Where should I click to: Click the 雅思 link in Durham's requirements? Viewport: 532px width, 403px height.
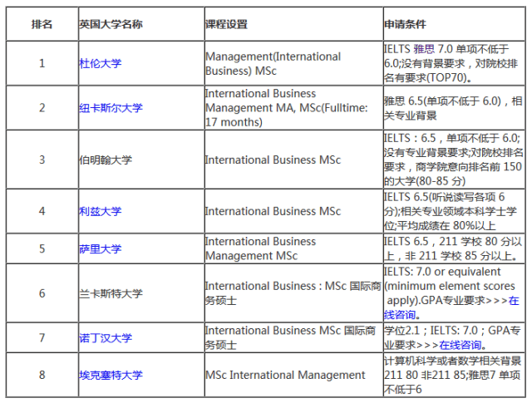tap(424, 49)
